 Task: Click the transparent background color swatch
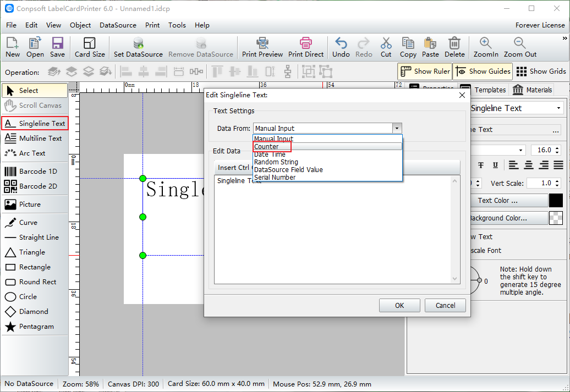point(556,218)
